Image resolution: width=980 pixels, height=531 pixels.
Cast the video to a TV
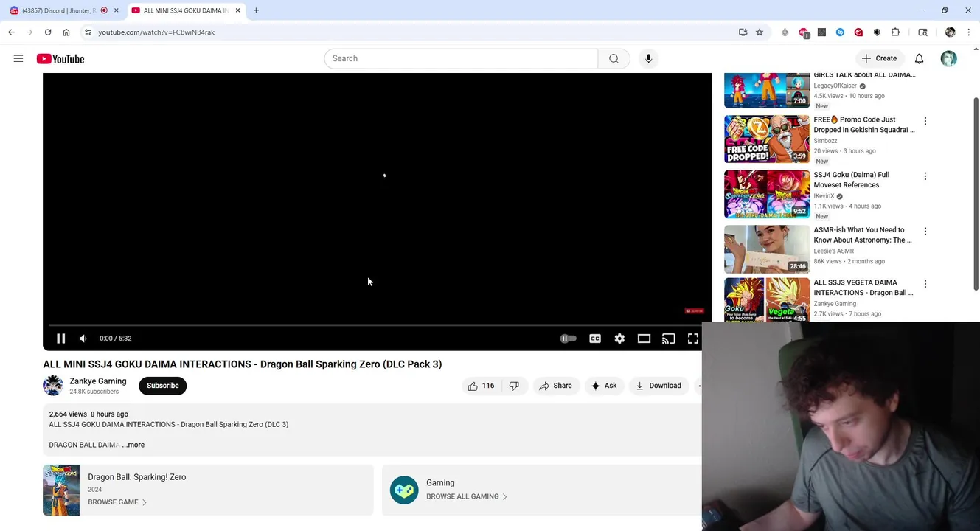tap(668, 339)
